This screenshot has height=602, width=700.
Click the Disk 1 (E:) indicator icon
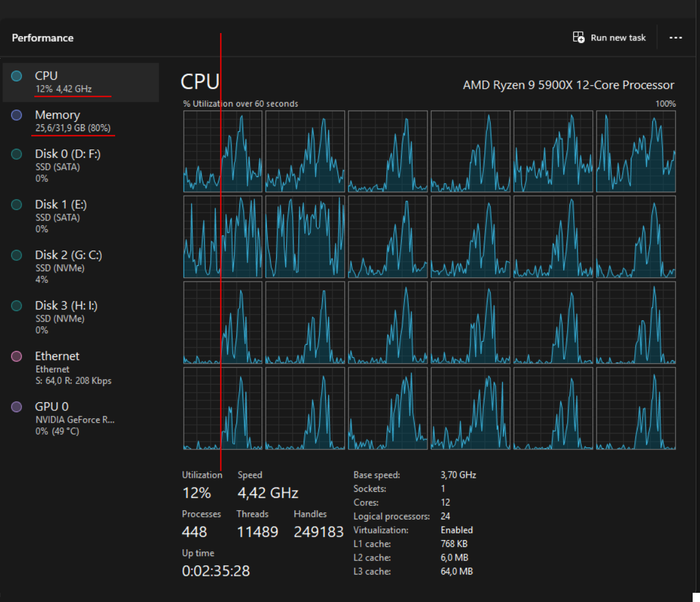click(17, 205)
